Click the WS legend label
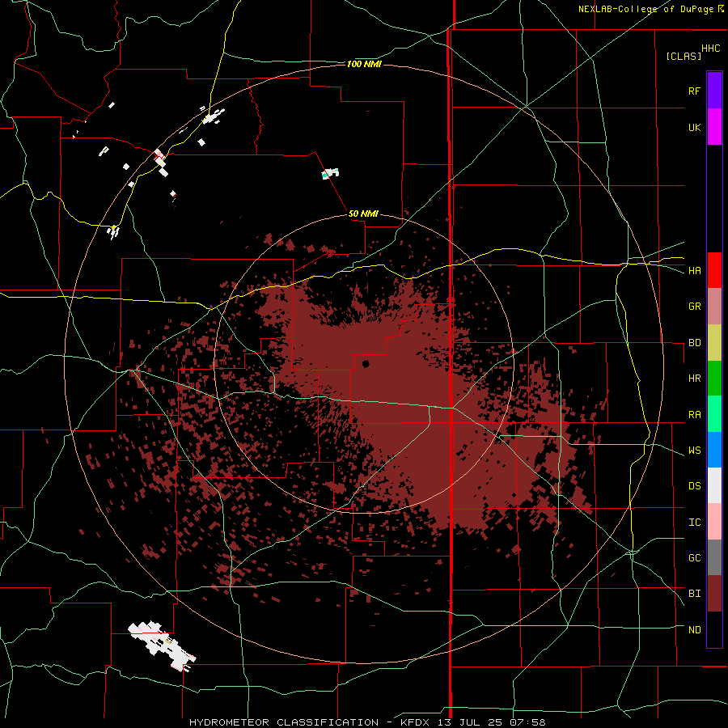The width and height of the screenshot is (728, 728). point(694,450)
